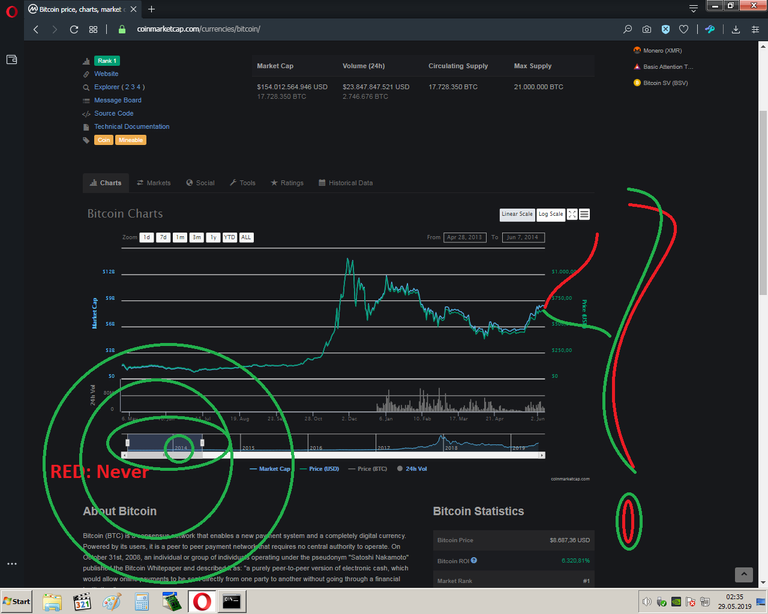
Task: Switch to the Ratings tab
Action: coord(287,183)
